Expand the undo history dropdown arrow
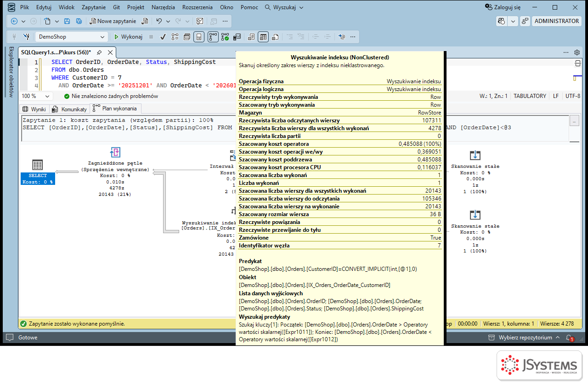This screenshot has height=384, width=588. 168,21
